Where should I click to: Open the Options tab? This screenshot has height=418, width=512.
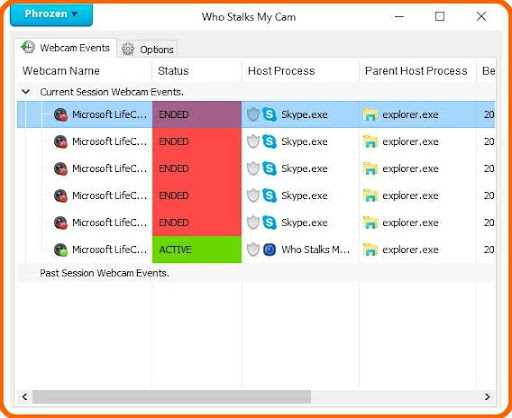[x=148, y=49]
